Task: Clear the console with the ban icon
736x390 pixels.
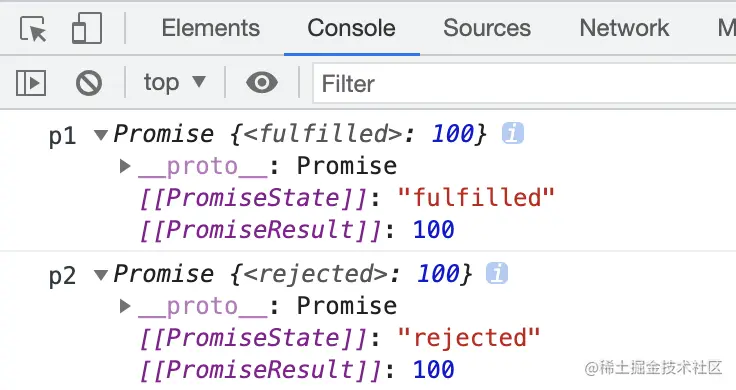Action: [89, 83]
